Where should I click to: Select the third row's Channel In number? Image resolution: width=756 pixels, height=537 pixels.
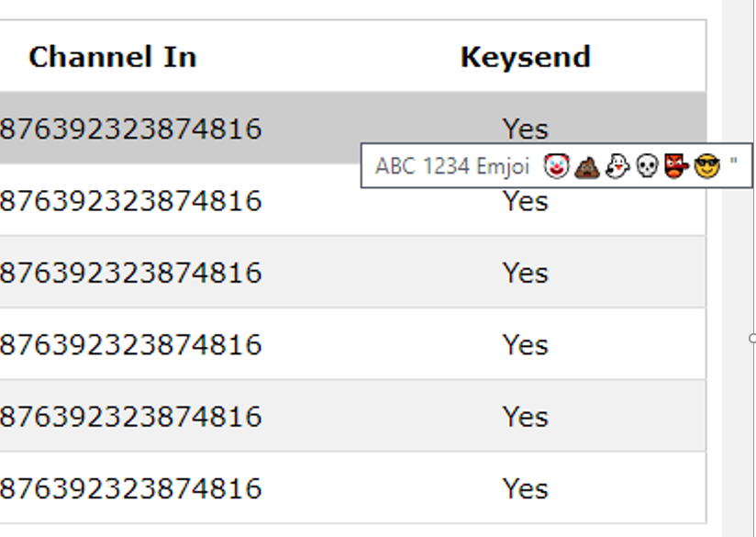point(130,273)
